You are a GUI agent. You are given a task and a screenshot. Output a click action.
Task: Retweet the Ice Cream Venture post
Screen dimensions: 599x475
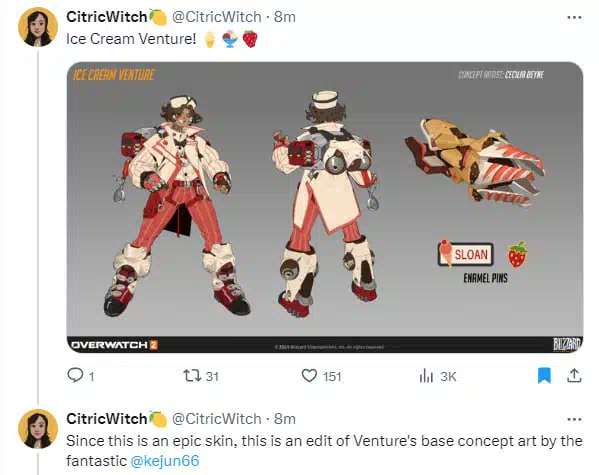click(x=192, y=375)
